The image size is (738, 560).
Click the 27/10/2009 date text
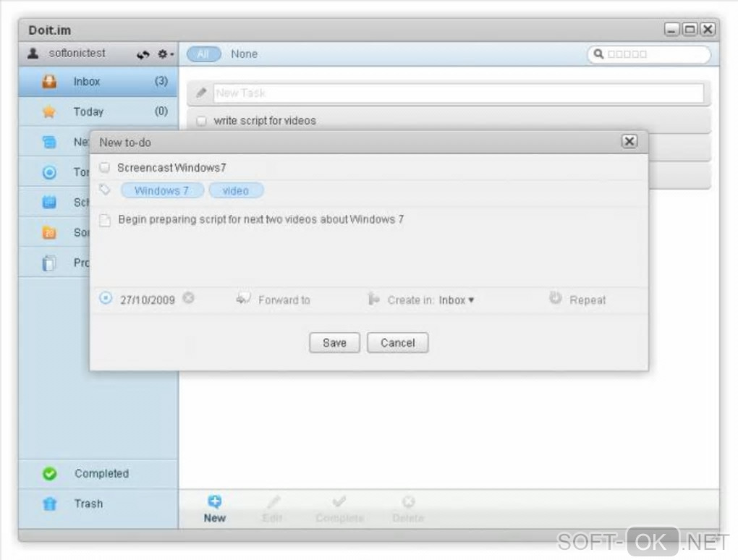[x=148, y=300]
